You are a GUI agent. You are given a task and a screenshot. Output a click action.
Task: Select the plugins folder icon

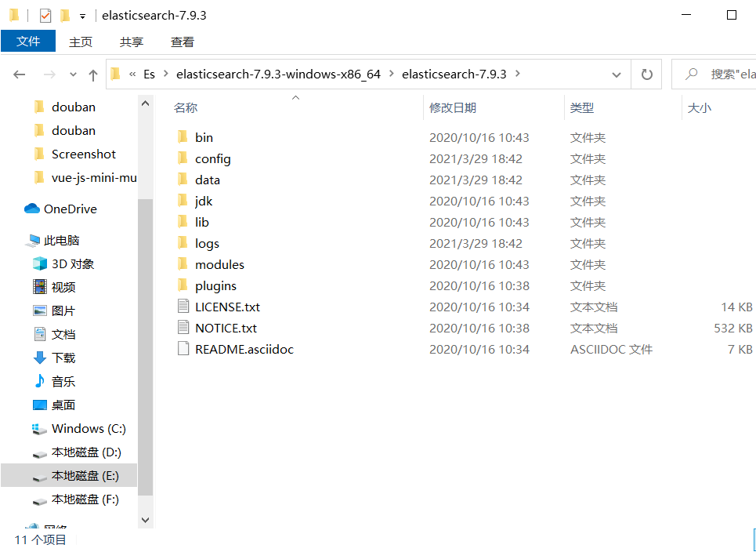(x=183, y=285)
